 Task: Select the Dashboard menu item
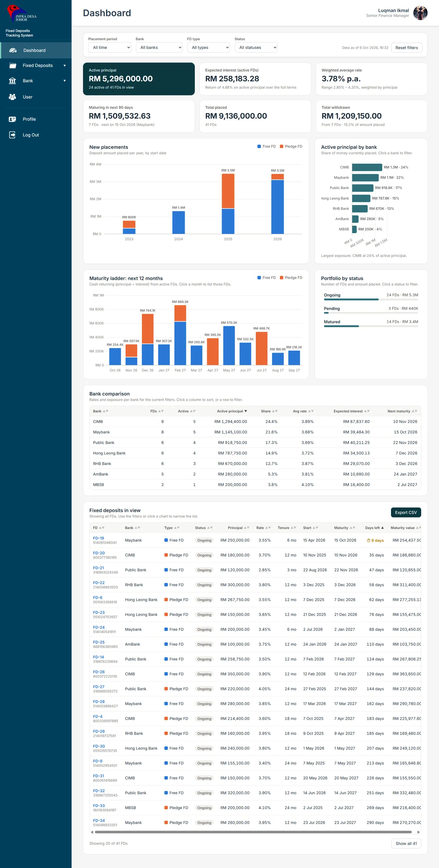coord(36,50)
